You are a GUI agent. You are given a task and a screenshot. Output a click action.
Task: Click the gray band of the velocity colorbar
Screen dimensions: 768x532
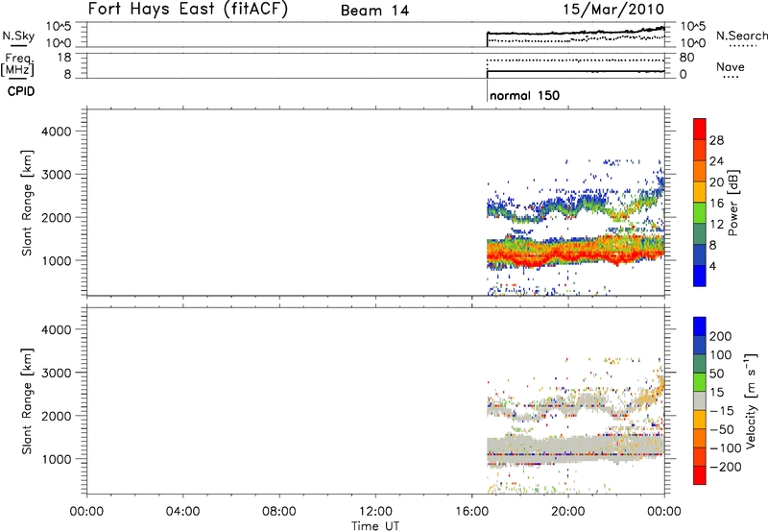click(700, 400)
